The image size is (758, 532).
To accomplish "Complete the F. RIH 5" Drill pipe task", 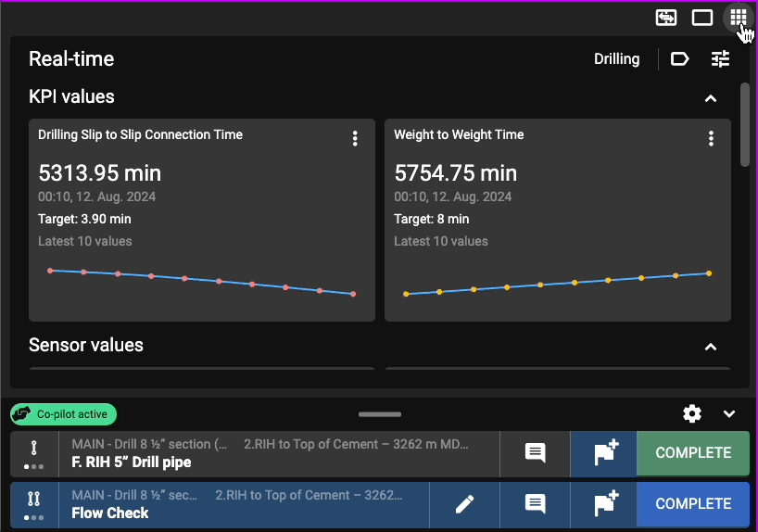I will 692,453.
